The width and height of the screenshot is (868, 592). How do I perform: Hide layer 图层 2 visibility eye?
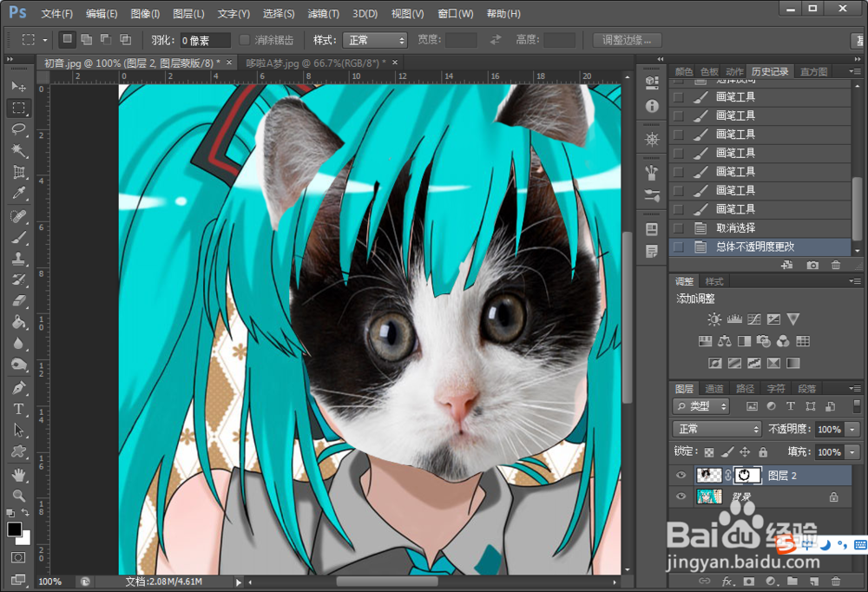pos(681,475)
